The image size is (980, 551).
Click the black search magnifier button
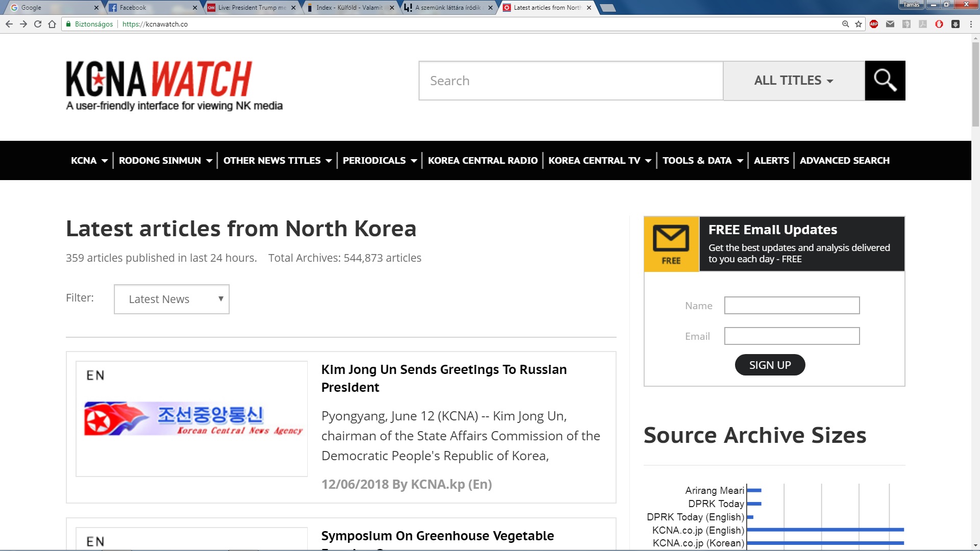[x=885, y=81]
